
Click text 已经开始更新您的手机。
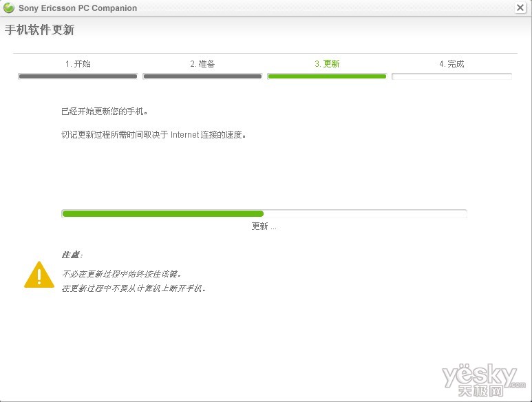click(104, 112)
